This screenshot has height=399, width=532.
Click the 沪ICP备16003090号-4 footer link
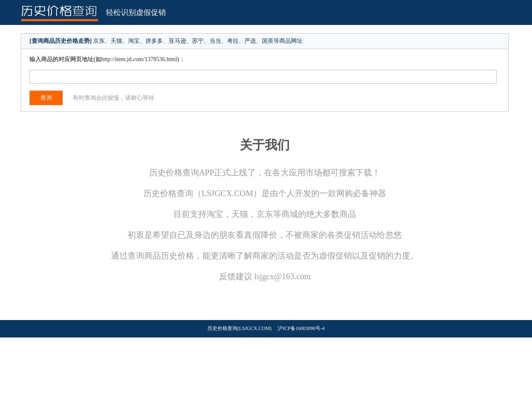(x=301, y=328)
